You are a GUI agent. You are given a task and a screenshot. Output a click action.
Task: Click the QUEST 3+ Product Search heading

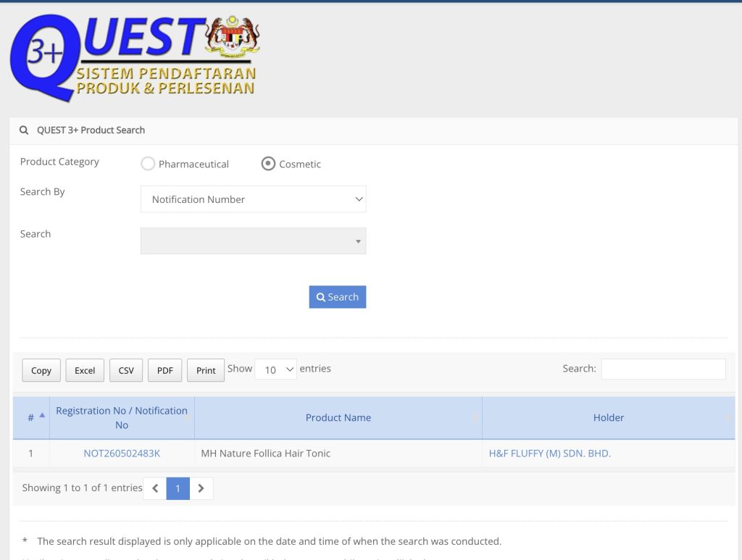click(x=91, y=130)
